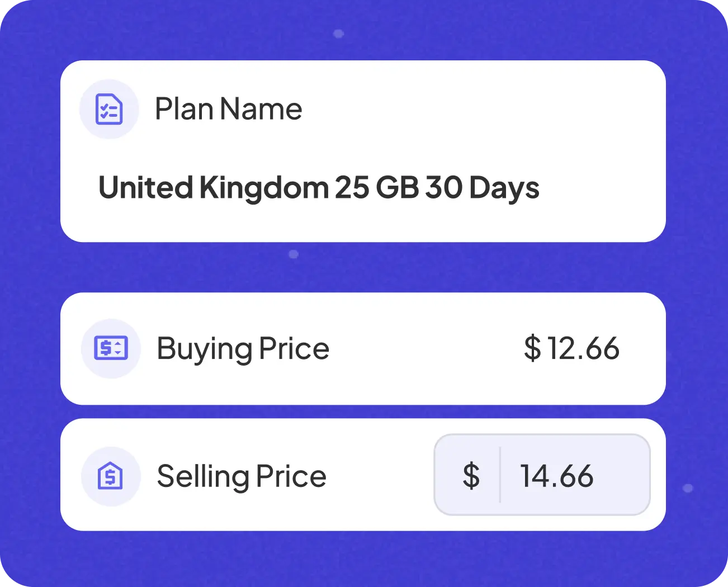The image size is (728, 587).
Task: Select the Selling Price value field showing 14.66
Action: [x=556, y=475]
